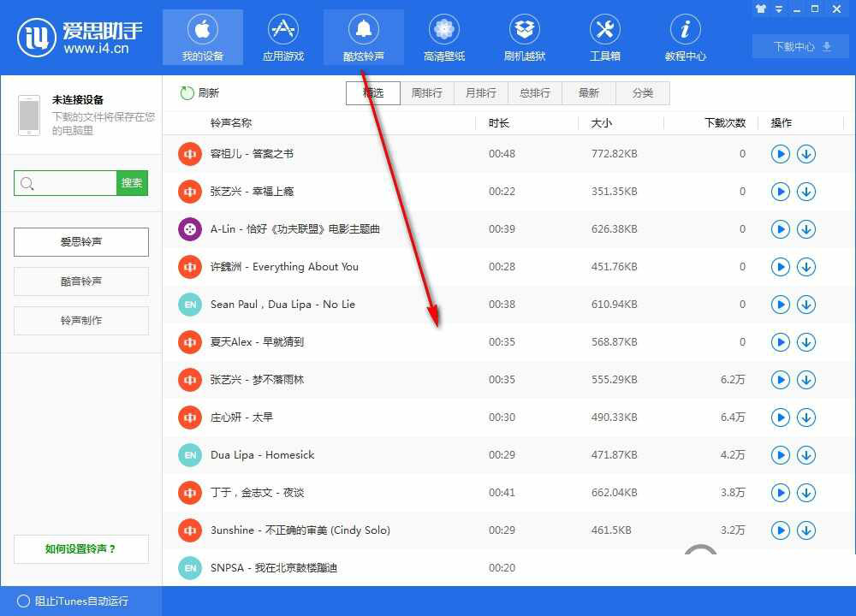The height and width of the screenshot is (616, 856).
Task: Go to 我的设备 device page
Action: [x=203, y=38]
